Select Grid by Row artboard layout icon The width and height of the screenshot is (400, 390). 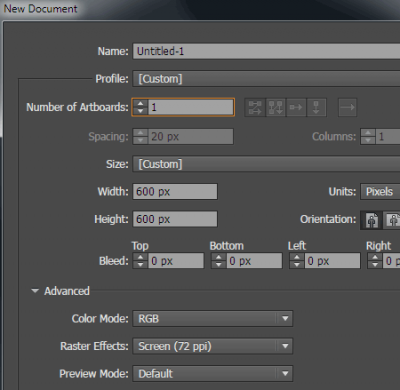pos(255,107)
